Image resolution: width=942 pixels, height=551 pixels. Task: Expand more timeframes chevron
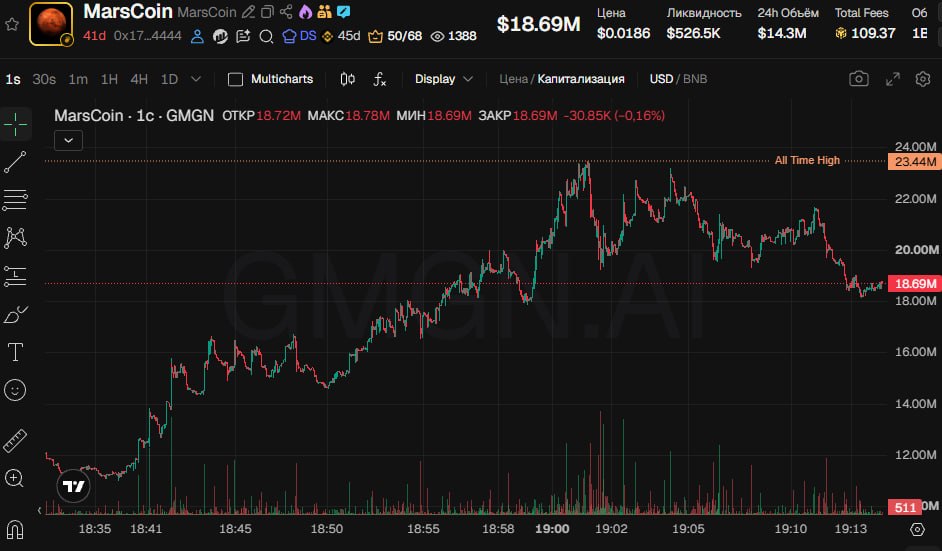[x=196, y=79]
